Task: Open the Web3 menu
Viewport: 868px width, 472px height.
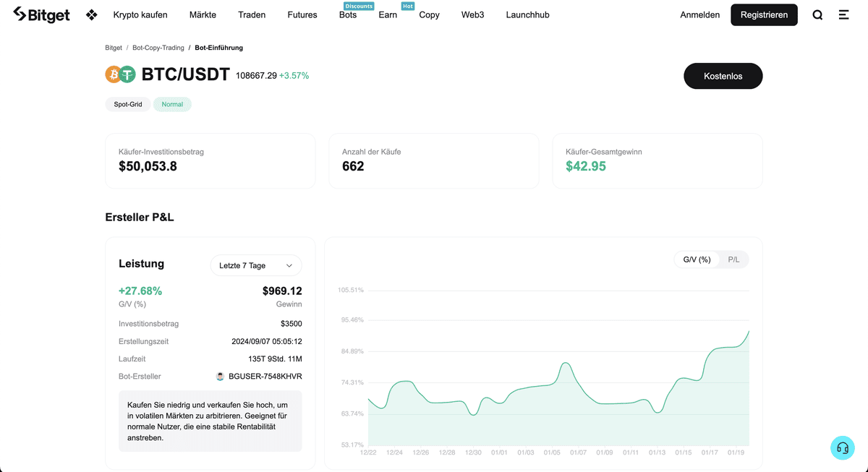Action: 473,14
